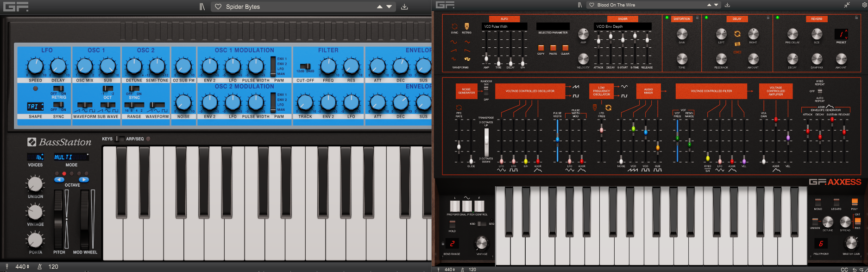Toggle the Delay power LED
Image resolution: width=868 pixels, height=272 pixels.
pyautogui.click(x=706, y=18)
